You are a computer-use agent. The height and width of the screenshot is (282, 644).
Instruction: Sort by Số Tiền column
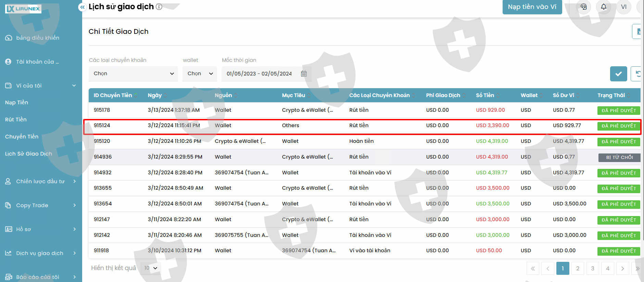click(x=488, y=95)
